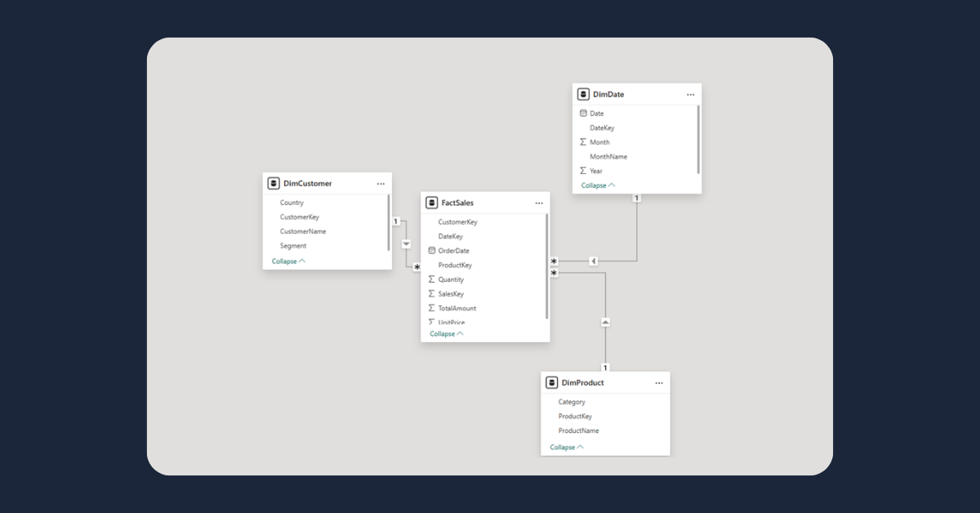Open FactSales more options ellipsis
The image size is (980, 513).
pyautogui.click(x=539, y=203)
